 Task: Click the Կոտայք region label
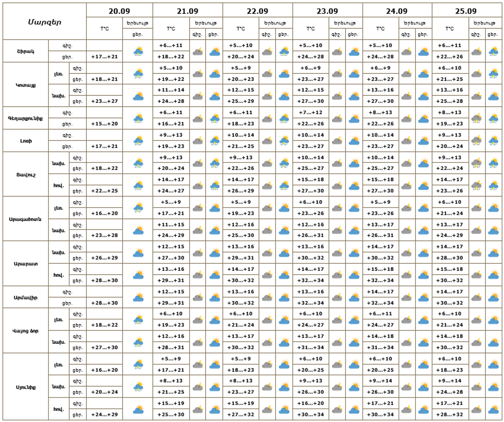tap(25, 85)
